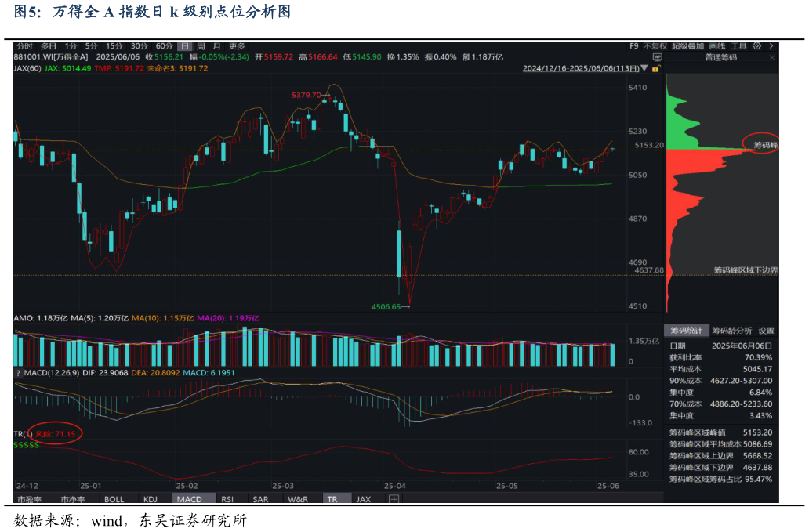Open the 工具 (tools) icon menu
The image size is (809, 532).
[739, 45]
